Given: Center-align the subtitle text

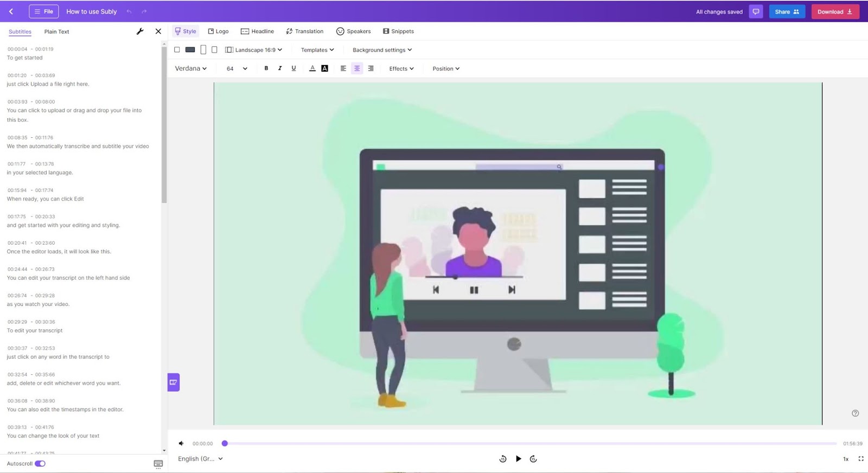Looking at the screenshot, I should (357, 68).
